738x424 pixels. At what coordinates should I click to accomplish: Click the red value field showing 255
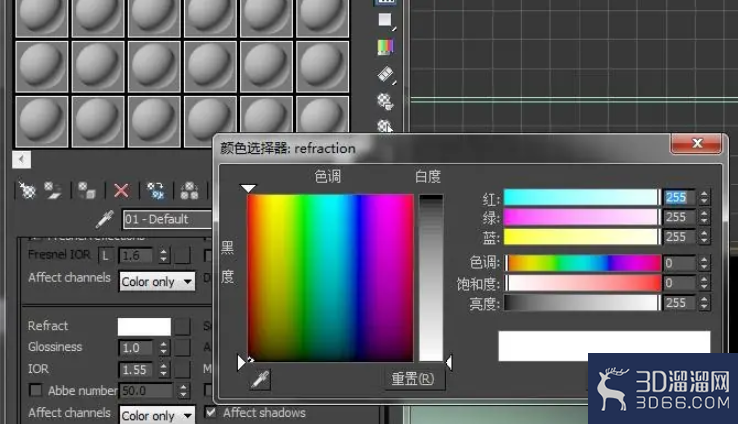679,198
